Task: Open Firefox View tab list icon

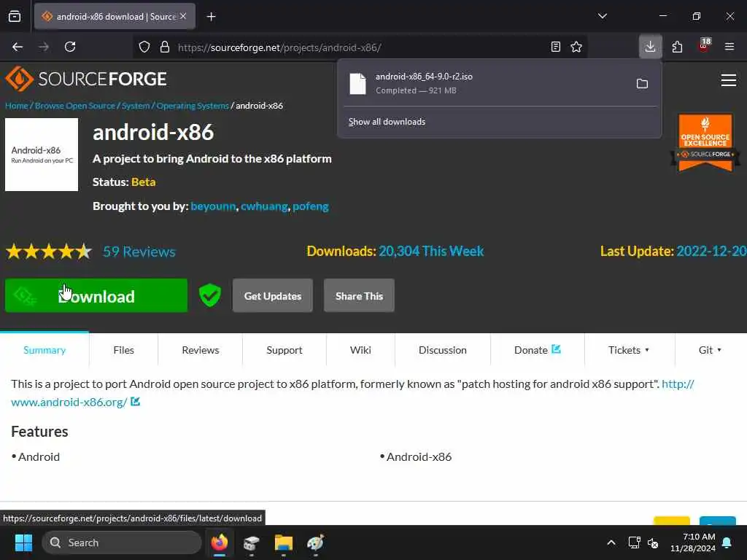Action: [15, 16]
